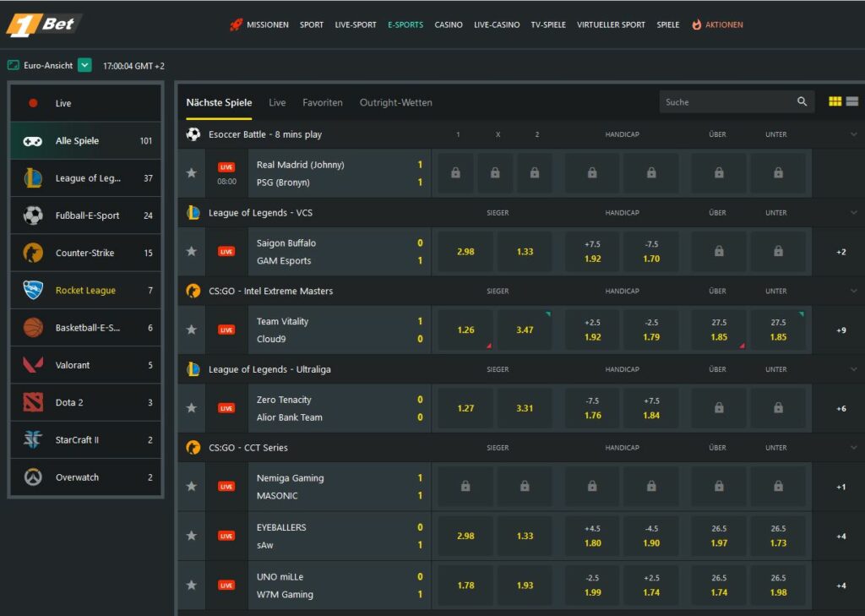Image resolution: width=865 pixels, height=616 pixels.
Task: Favorite Zero Tenacity vs Alior Bank match
Action: pos(192,408)
